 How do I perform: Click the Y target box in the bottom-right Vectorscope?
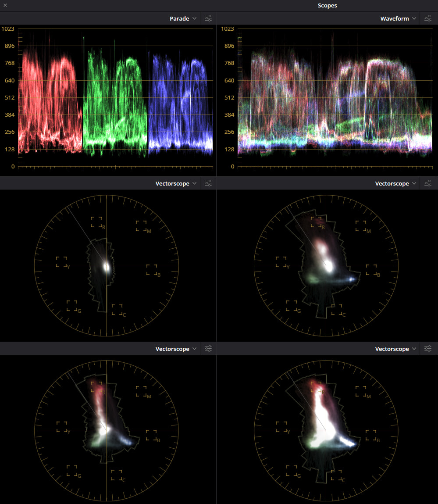point(281,427)
